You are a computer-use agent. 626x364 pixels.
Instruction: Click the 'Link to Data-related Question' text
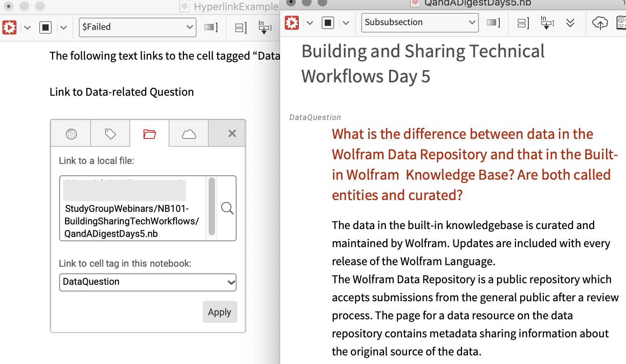[122, 92]
